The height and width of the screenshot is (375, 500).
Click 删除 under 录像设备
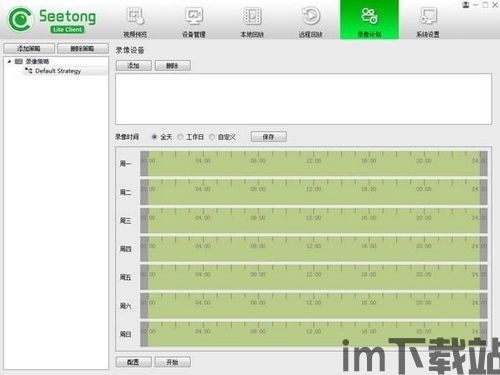173,66
